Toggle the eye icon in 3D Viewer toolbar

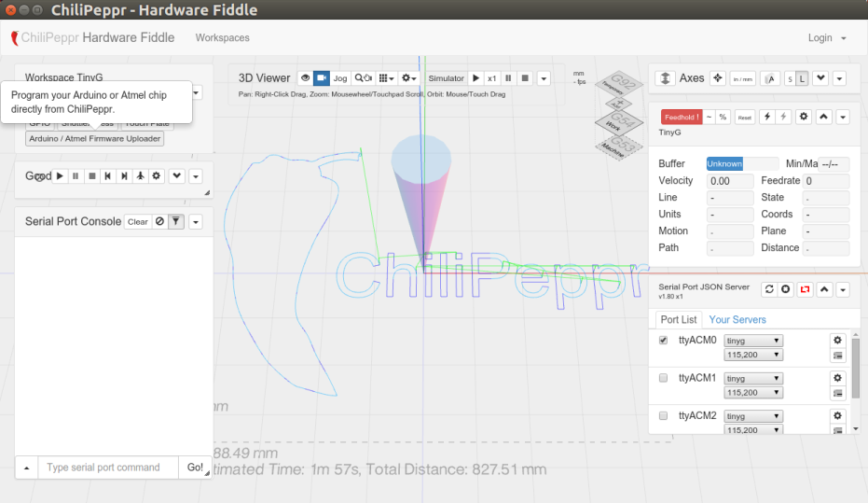305,78
